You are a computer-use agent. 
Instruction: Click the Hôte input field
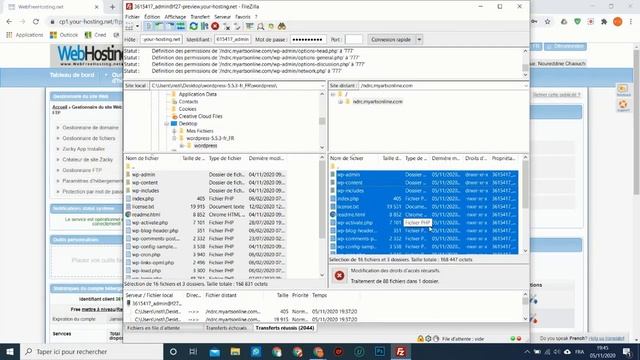click(x=161, y=40)
